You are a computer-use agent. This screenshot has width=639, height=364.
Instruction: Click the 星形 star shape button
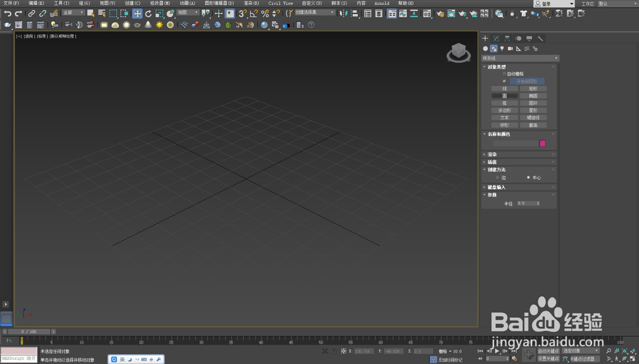(x=533, y=110)
